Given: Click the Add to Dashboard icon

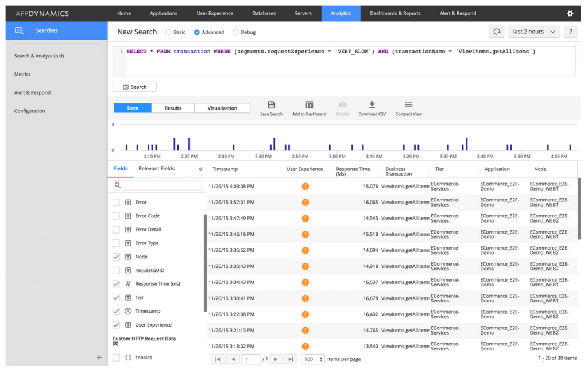Looking at the screenshot, I should pos(309,105).
